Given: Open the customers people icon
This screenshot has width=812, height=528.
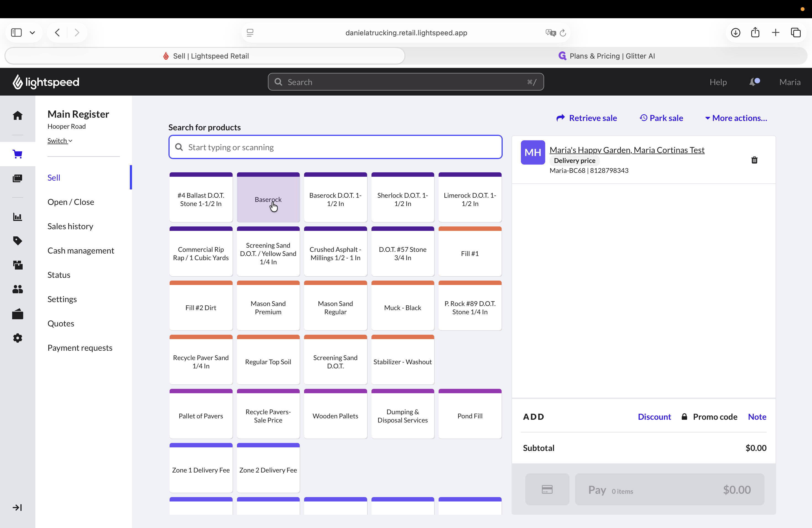Looking at the screenshot, I should [17, 289].
